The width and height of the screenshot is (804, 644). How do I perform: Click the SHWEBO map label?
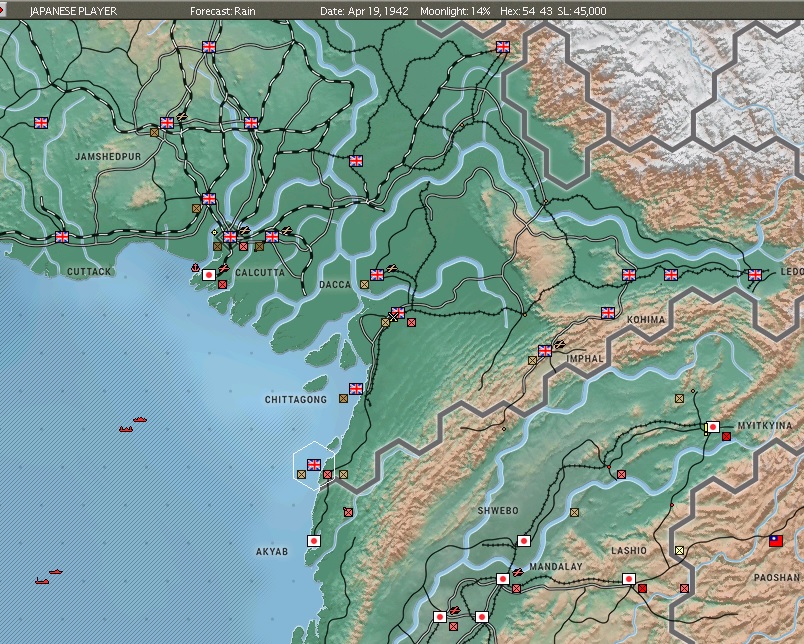tap(498, 511)
